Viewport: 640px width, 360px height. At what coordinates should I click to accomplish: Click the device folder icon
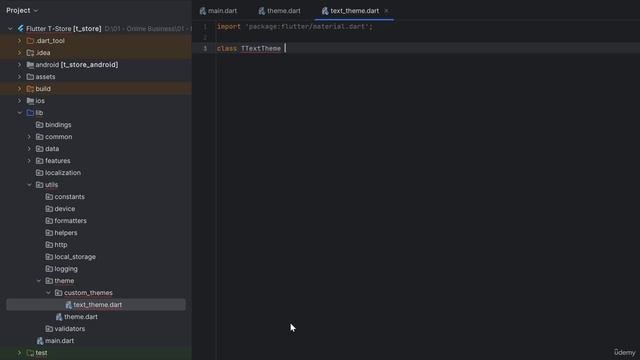pos(49,209)
